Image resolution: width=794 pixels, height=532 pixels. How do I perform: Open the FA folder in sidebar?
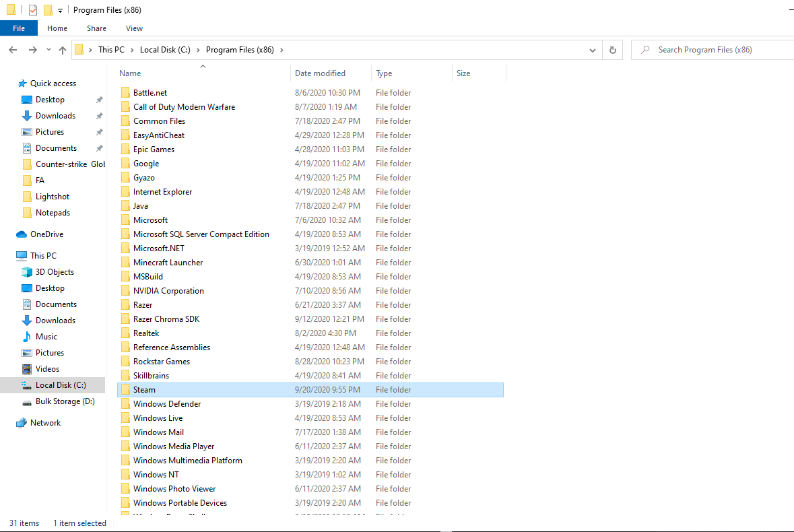tap(34, 180)
